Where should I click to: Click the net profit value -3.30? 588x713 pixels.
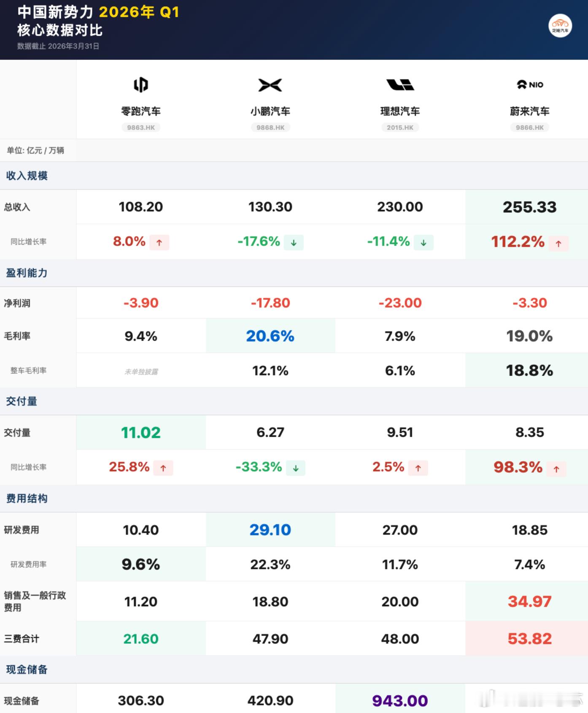530,303
